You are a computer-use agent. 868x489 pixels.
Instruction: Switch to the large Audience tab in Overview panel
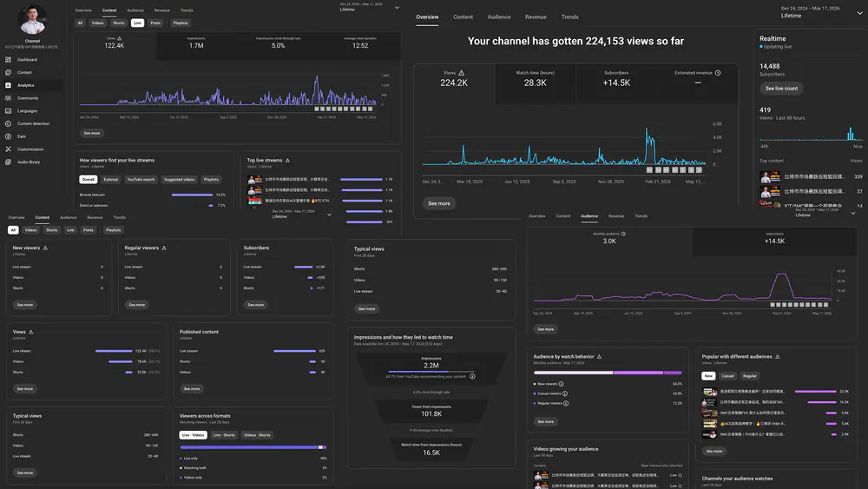click(x=499, y=17)
